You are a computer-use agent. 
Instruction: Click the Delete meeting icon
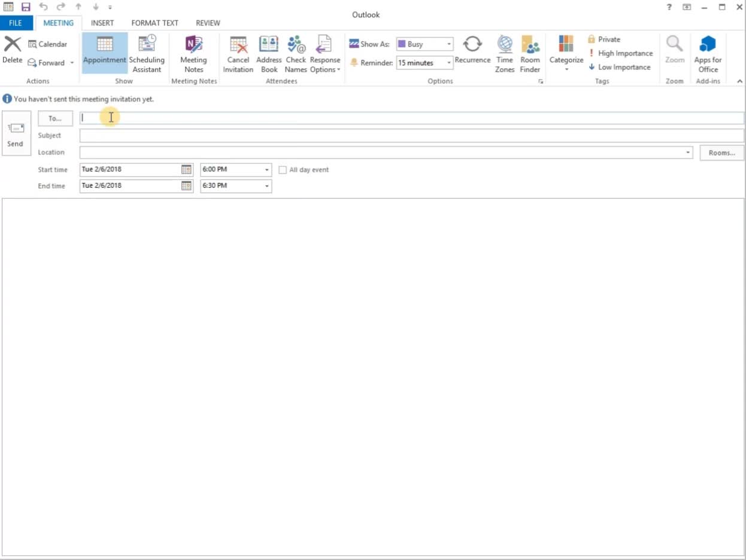pos(12,44)
